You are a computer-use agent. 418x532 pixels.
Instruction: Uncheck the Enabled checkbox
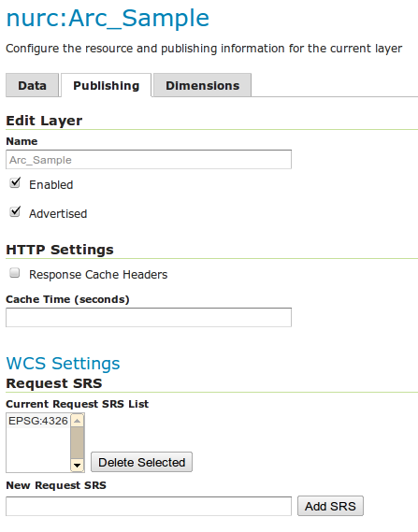coord(15,183)
